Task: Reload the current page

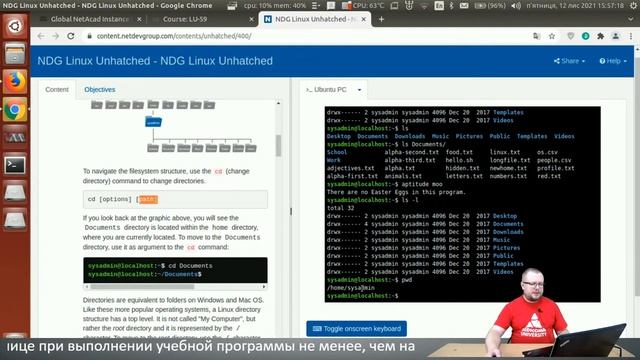Action: (71, 36)
